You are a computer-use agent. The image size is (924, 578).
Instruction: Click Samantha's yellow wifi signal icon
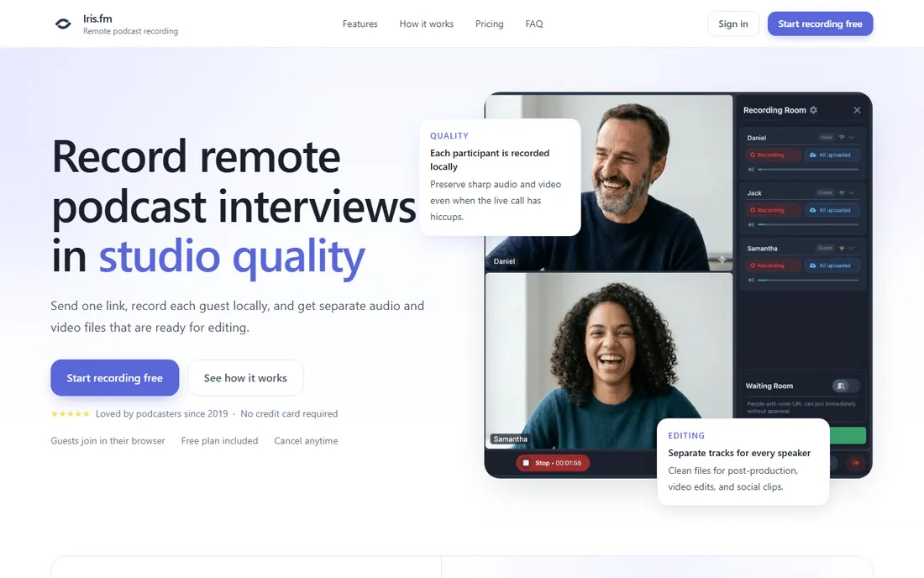click(842, 248)
